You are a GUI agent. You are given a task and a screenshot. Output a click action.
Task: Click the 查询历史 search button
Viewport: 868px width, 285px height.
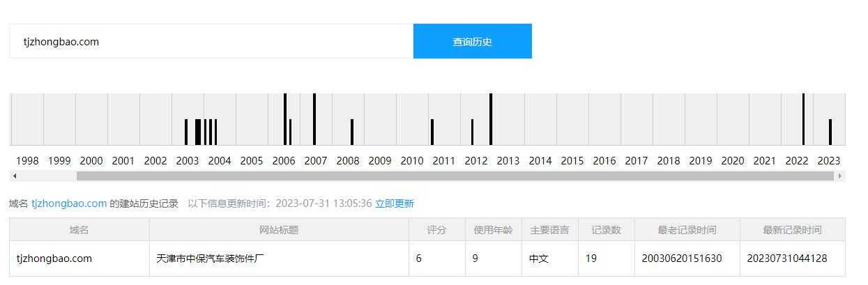(x=472, y=41)
